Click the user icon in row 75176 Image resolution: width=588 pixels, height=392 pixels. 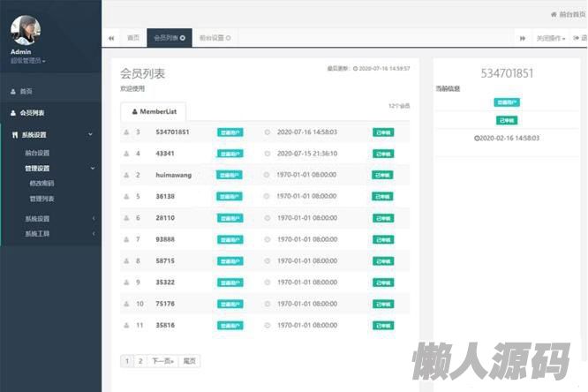pyautogui.click(x=126, y=304)
